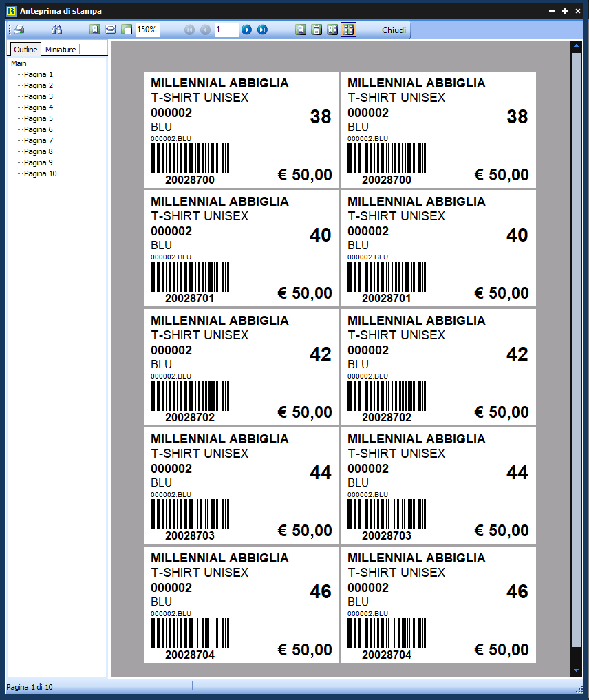This screenshot has width=589, height=700.
Task: Switch to single page view
Action: tap(301, 30)
